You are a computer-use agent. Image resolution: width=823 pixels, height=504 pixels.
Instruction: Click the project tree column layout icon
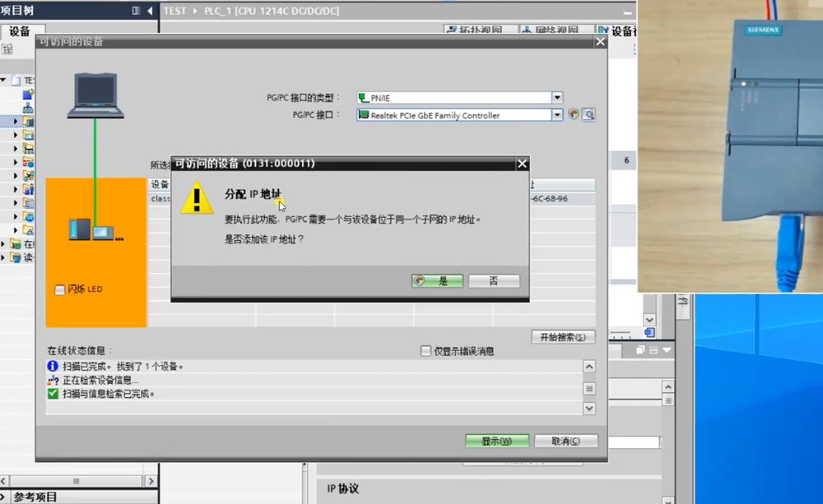(x=136, y=11)
